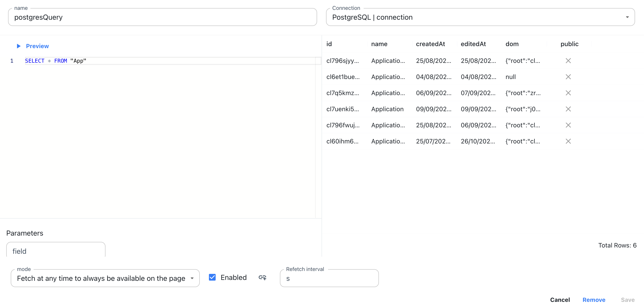Click the X icon on cl796sjyy row
Viewport: 644px width, 307px height.
(x=569, y=61)
